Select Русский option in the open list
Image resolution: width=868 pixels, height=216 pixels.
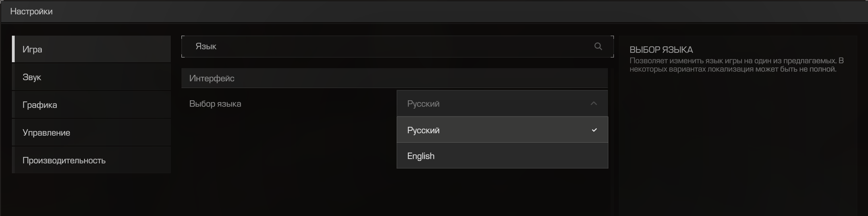click(502, 130)
